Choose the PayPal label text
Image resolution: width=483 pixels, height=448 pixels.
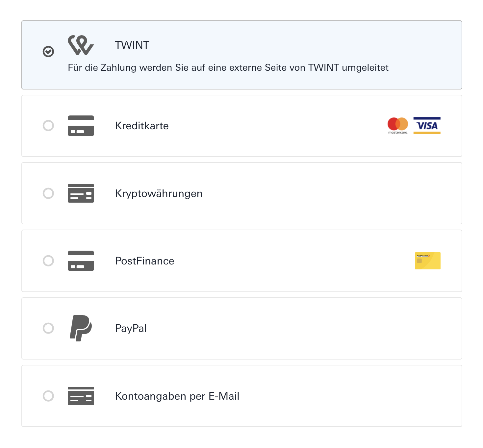(131, 329)
